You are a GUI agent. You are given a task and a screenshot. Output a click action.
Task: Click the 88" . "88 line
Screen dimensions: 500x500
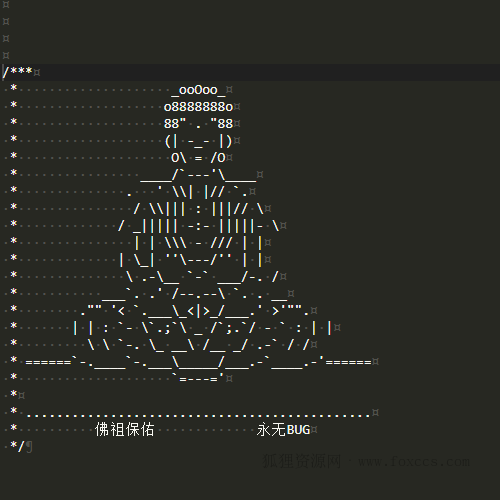pos(198,124)
